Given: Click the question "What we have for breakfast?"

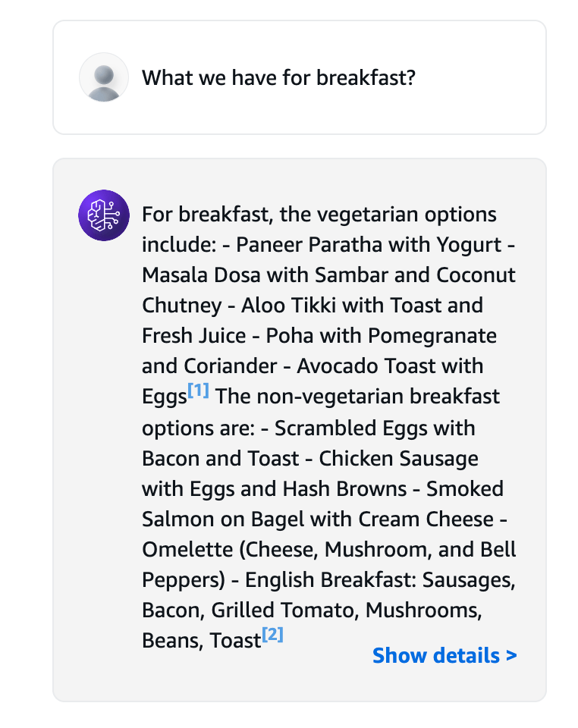Looking at the screenshot, I should coord(278,77).
